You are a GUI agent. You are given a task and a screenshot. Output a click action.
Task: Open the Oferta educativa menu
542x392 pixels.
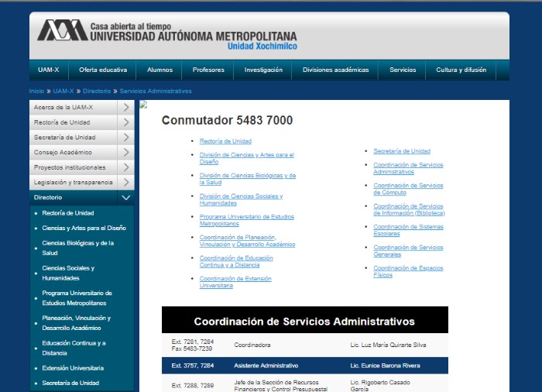point(103,70)
